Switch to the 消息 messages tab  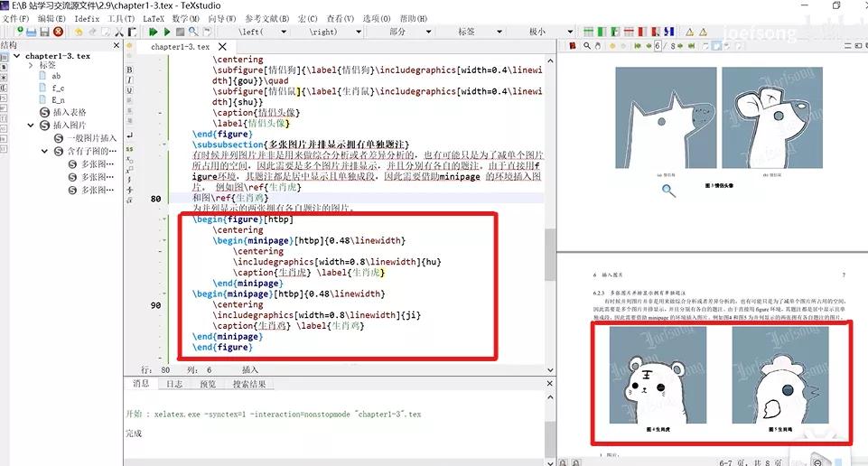[x=141, y=384]
